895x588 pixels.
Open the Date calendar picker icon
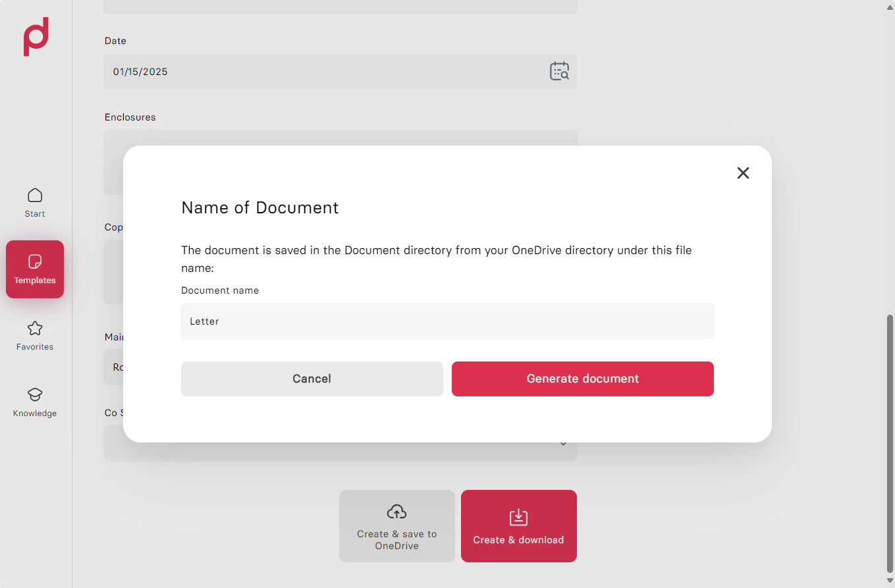(559, 71)
